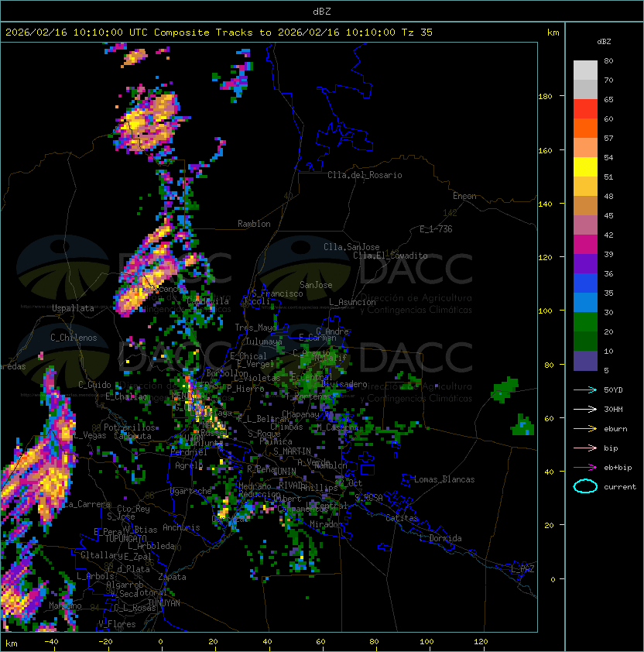This screenshot has height=652, width=644.
Task: Pick the orange 57–60 dBZ legend swatch
Action: pos(585,128)
